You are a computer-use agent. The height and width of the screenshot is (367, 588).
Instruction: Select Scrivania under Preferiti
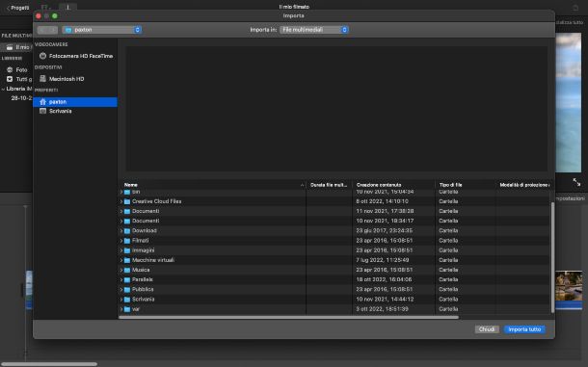click(x=75, y=111)
